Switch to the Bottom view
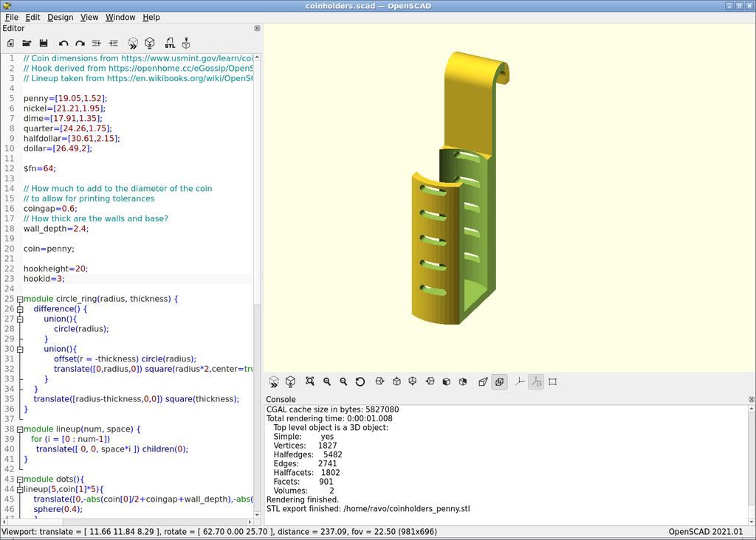The width and height of the screenshot is (756, 540). click(x=413, y=381)
